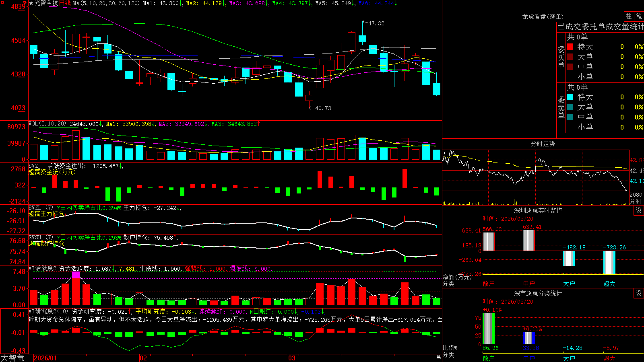Click the 2026/01 date marker on time axis

[45, 358]
